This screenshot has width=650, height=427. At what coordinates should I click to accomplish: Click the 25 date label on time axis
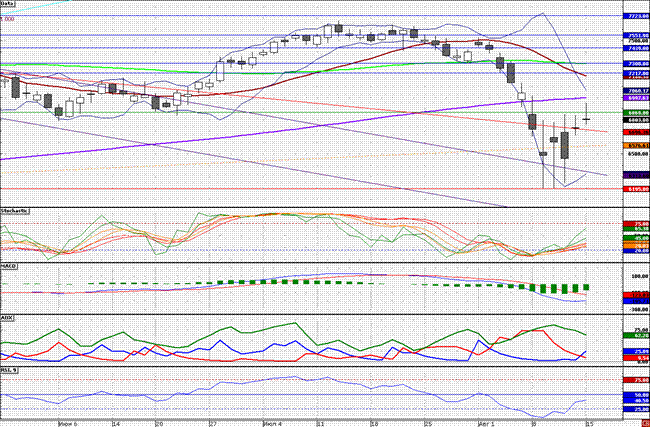(x=429, y=424)
